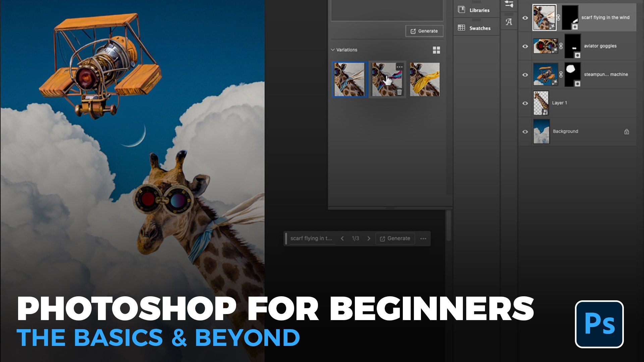Toggle visibility of aviator goggles layer

(525, 46)
